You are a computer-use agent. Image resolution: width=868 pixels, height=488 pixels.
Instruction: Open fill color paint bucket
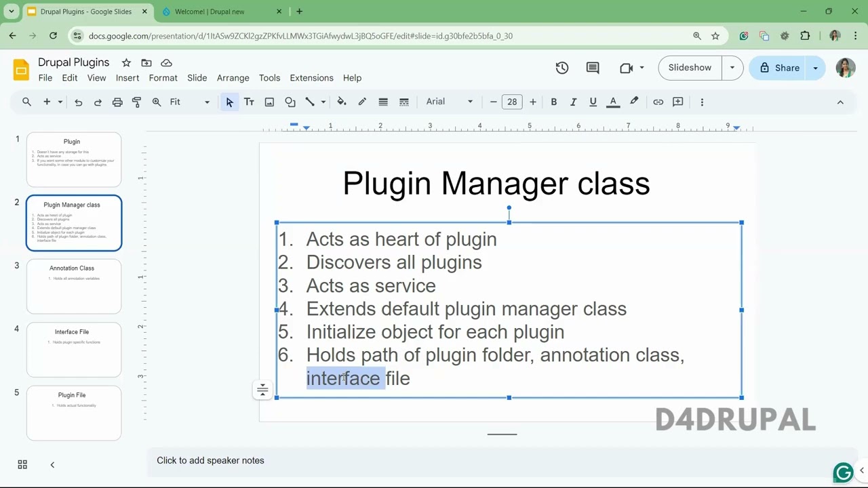tap(342, 102)
